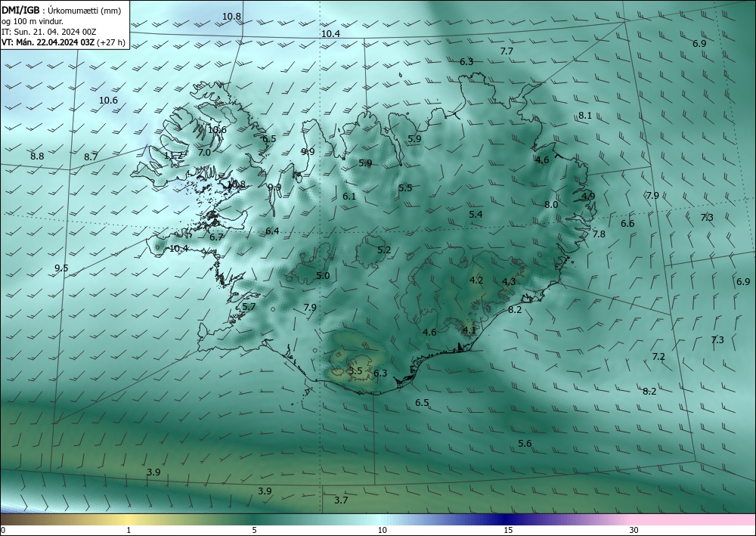Select the '(+27 h)' forecast offset
Screen dimensions: 756x536
pyautogui.click(x=111, y=42)
